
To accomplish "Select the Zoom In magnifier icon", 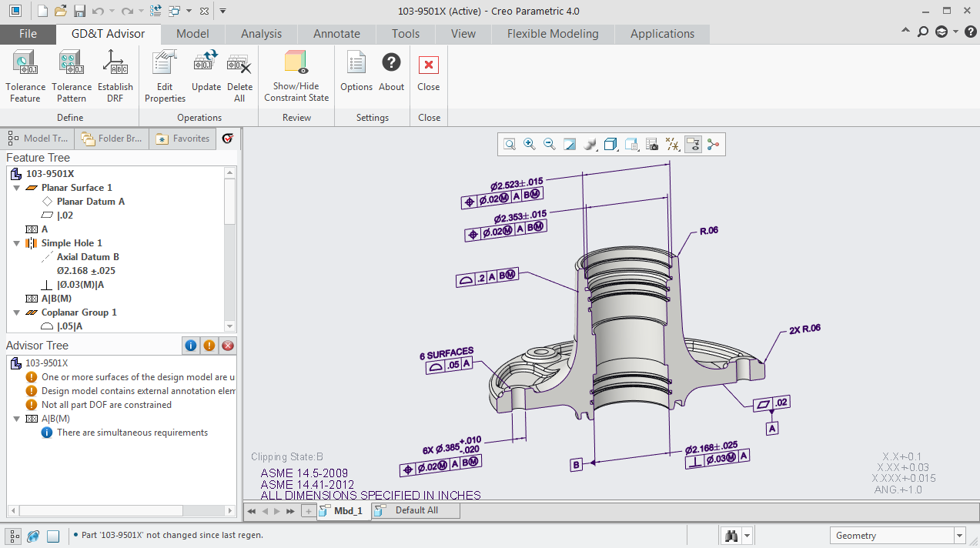I will pyautogui.click(x=529, y=144).
